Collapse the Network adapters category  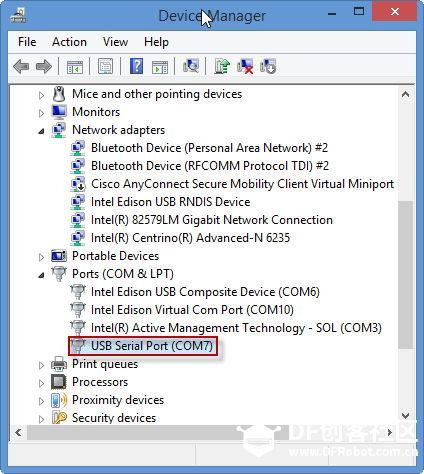coord(41,131)
